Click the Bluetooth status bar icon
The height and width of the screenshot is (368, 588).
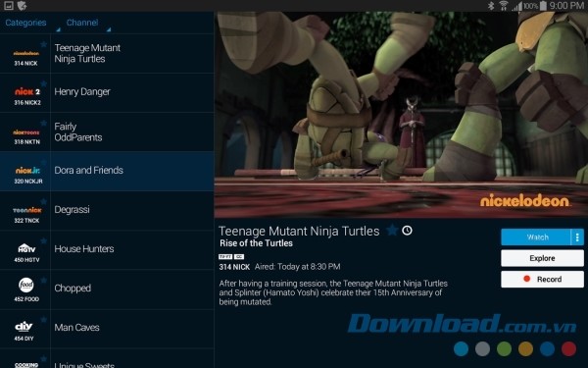pyautogui.click(x=491, y=6)
